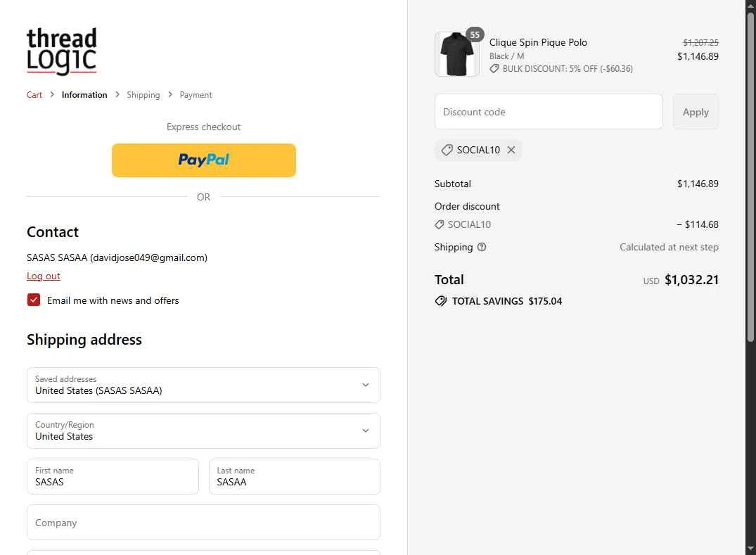Click the First name field

tap(113, 476)
